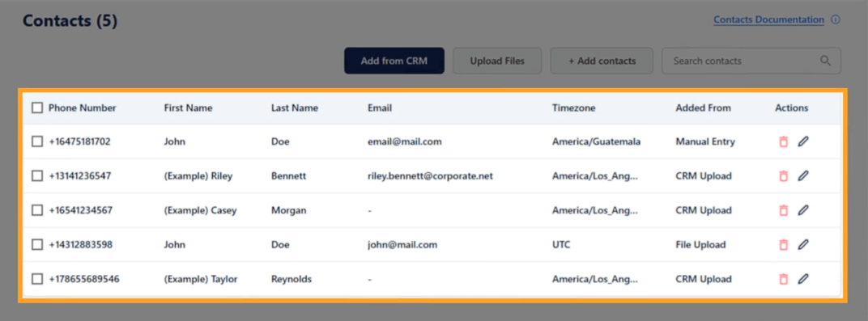Click the Timezone column header
868x321 pixels.
[x=573, y=108]
